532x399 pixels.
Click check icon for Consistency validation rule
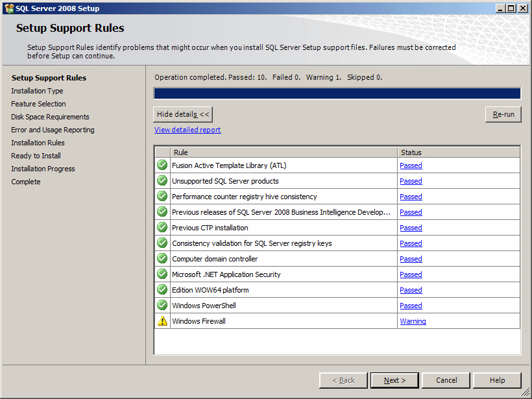(162, 243)
